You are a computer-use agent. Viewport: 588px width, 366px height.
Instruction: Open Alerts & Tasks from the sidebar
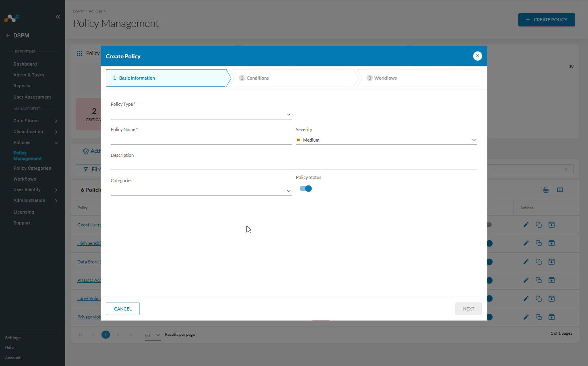tap(29, 75)
